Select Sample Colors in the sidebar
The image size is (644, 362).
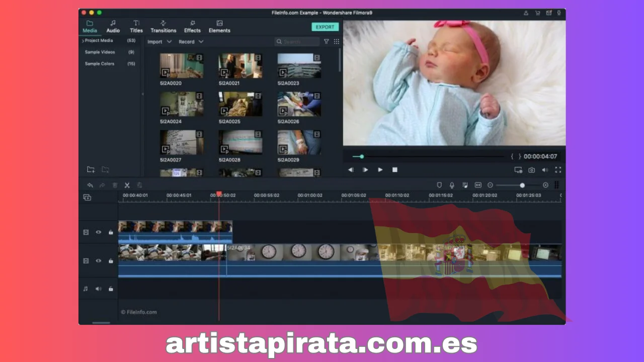coord(100,64)
